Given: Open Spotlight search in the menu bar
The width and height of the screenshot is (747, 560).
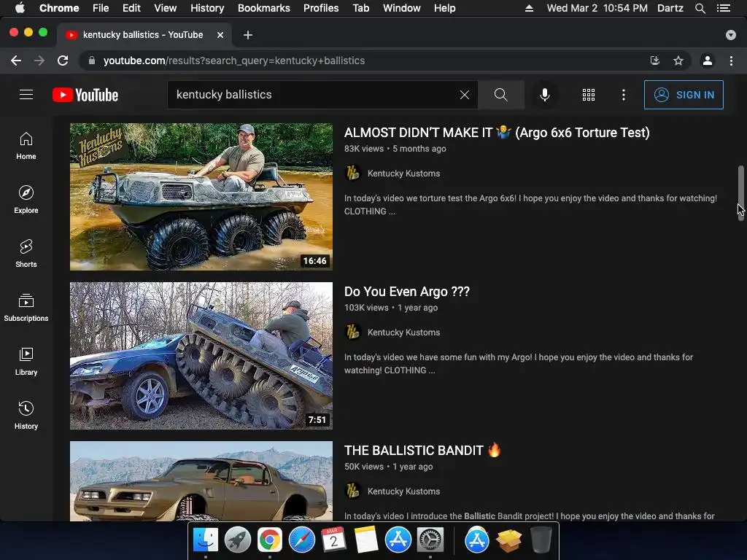Looking at the screenshot, I should (700, 8).
